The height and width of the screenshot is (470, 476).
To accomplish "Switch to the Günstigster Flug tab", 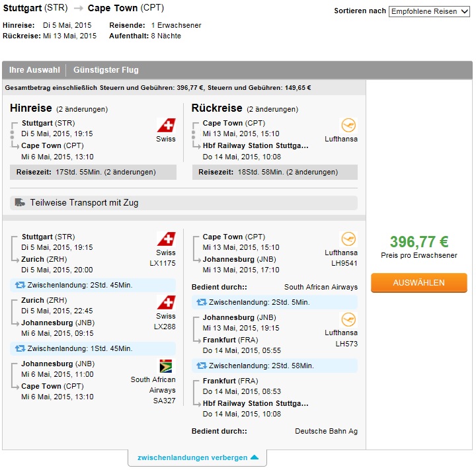I will [x=106, y=70].
